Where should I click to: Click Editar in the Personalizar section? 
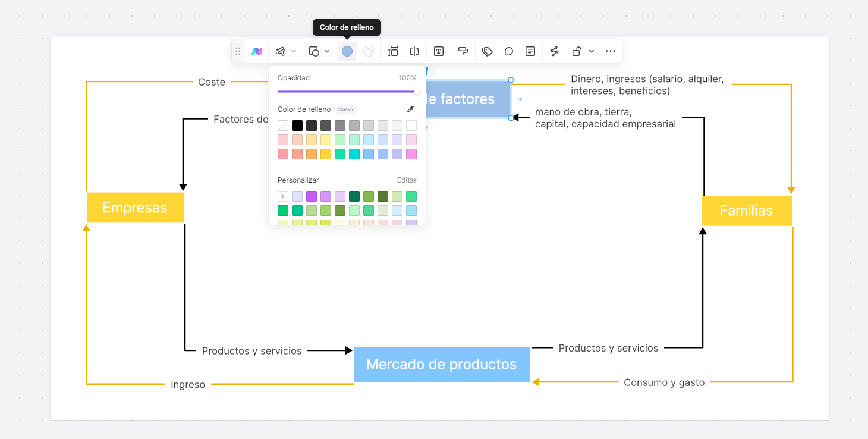407,180
